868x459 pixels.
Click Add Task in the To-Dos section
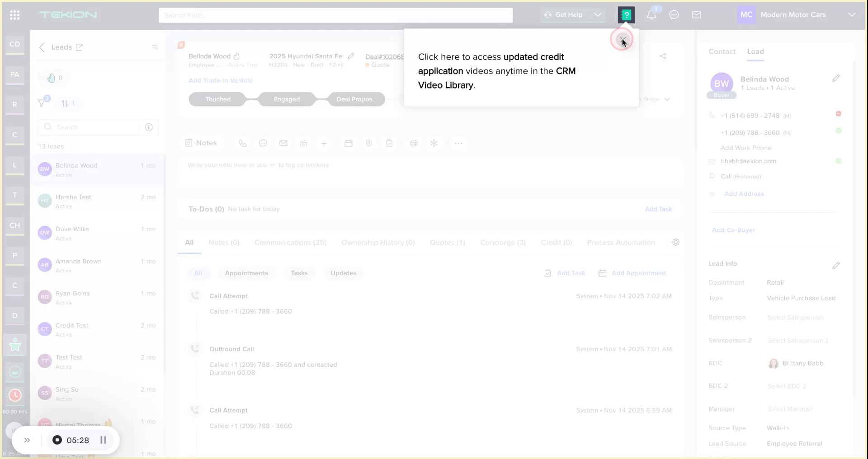658,209
